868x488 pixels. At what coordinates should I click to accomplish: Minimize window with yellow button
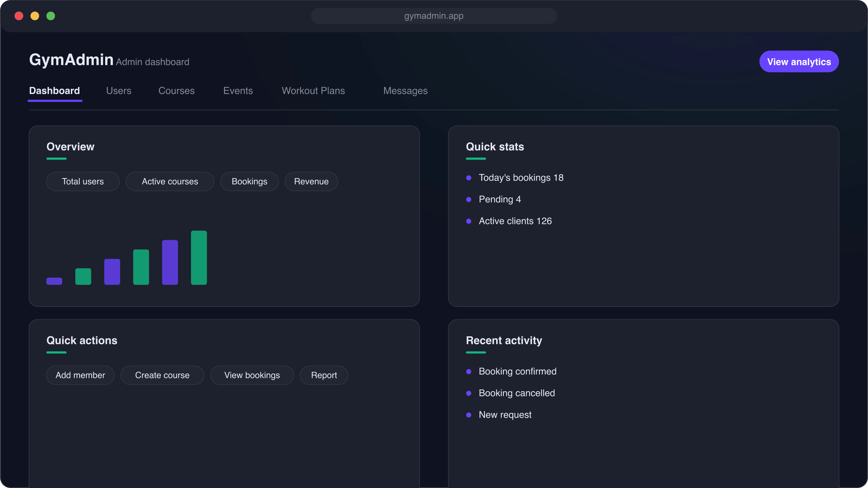pyautogui.click(x=35, y=16)
